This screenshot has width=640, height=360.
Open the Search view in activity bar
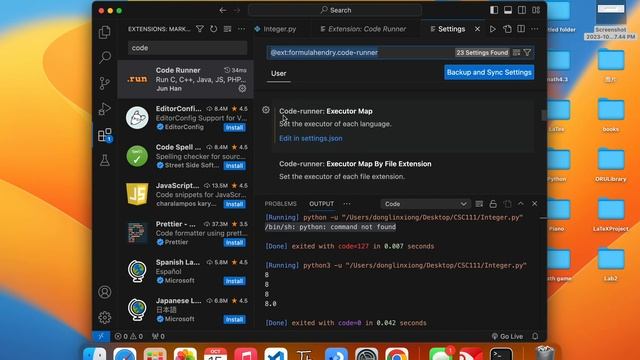104,57
